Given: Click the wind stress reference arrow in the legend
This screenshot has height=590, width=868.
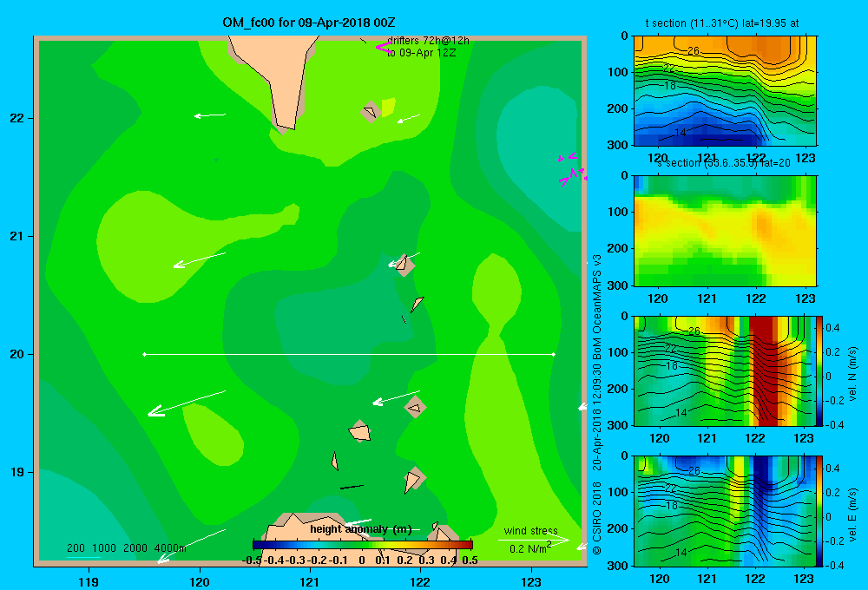Looking at the screenshot, I should point(534,540).
